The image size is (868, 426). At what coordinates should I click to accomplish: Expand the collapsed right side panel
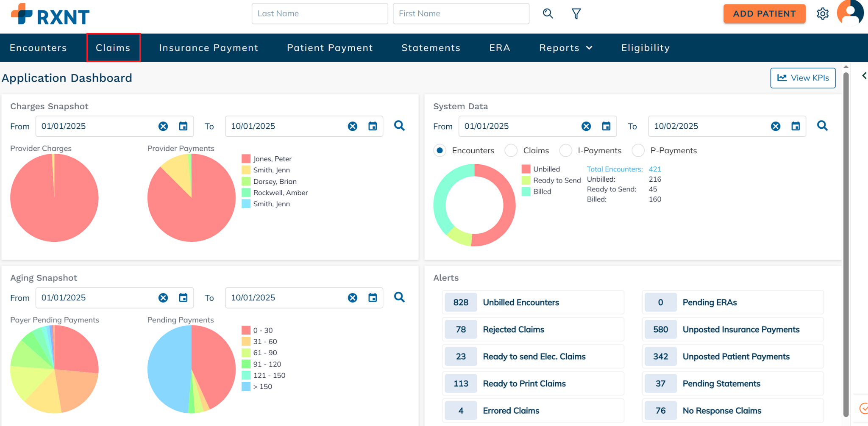click(864, 76)
